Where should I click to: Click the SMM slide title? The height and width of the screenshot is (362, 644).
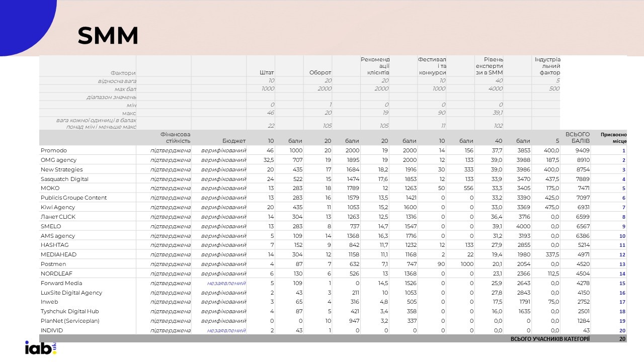[108, 36]
